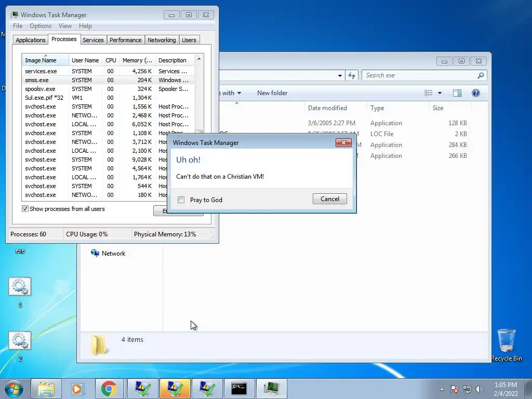Open the view options dropdown arrow
Viewport: 532px width, 399px height.
[x=440, y=93]
